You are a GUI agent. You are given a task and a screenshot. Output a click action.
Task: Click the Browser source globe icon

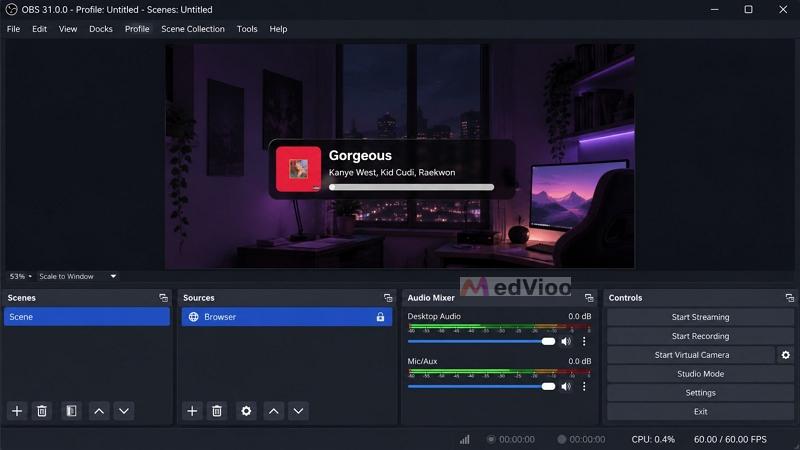click(x=193, y=317)
